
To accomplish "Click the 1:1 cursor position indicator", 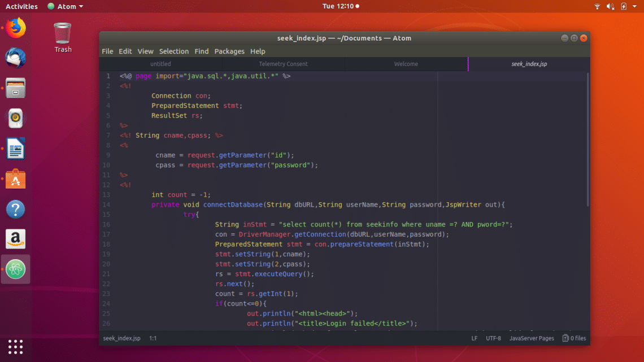I will (153, 338).
